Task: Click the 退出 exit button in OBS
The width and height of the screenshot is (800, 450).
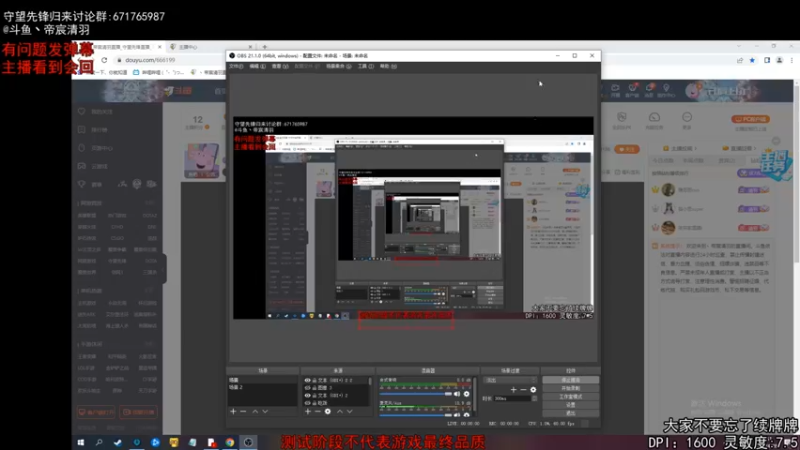Action: point(570,413)
